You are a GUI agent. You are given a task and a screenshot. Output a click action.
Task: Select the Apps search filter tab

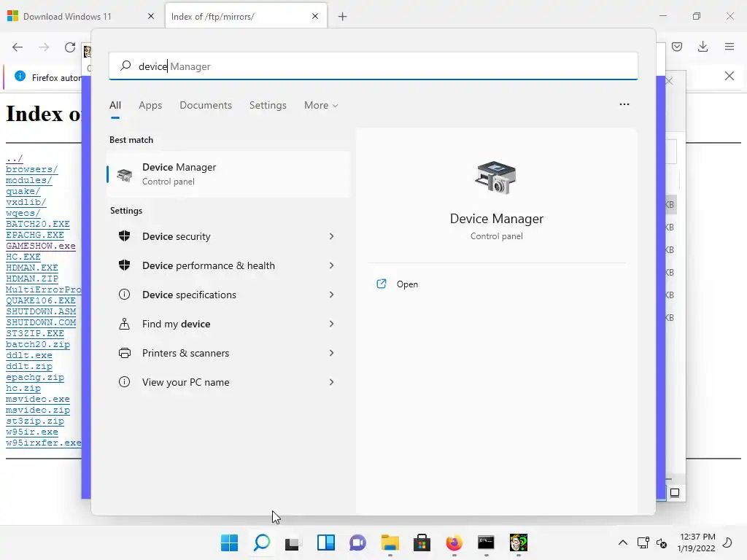tap(150, 105)
